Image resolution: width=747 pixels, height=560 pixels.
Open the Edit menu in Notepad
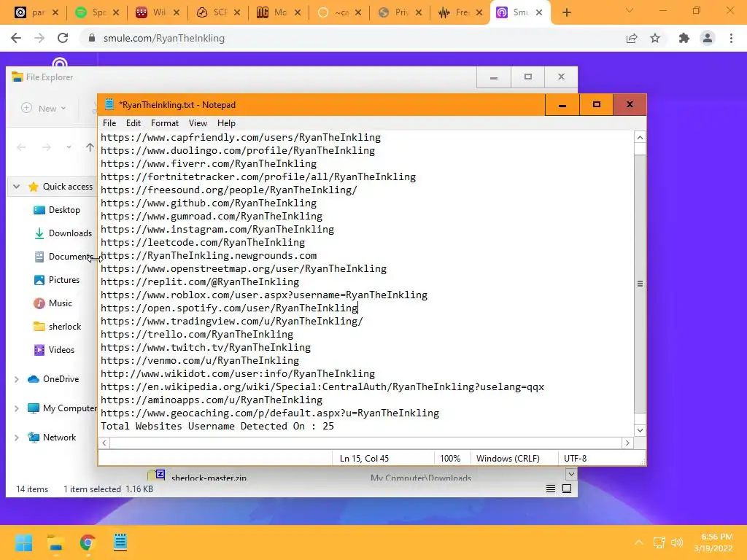click(x=133, y=122)
